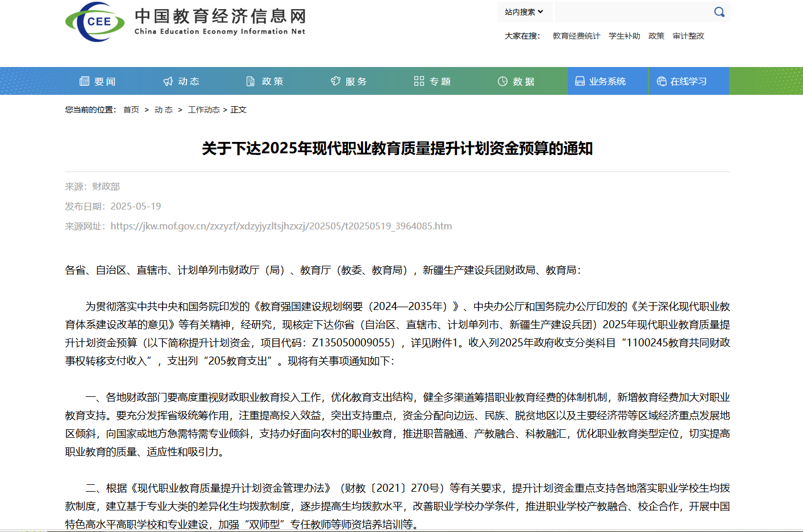Go to 首页 in the breadcrumb
The image size is (803, 532).
click(x=131, y=110)
